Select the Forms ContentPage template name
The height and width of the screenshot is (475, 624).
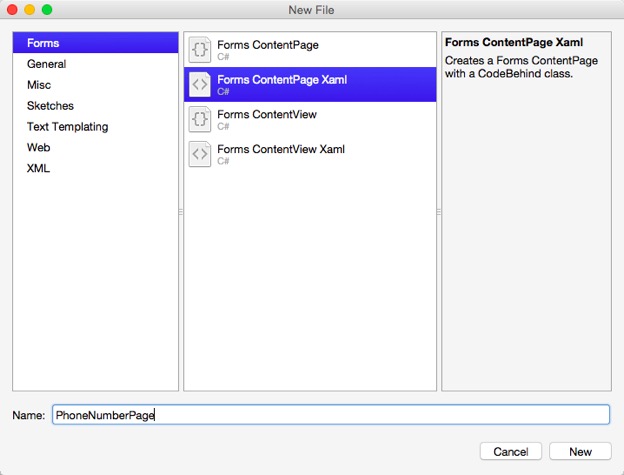pos(268,45)
